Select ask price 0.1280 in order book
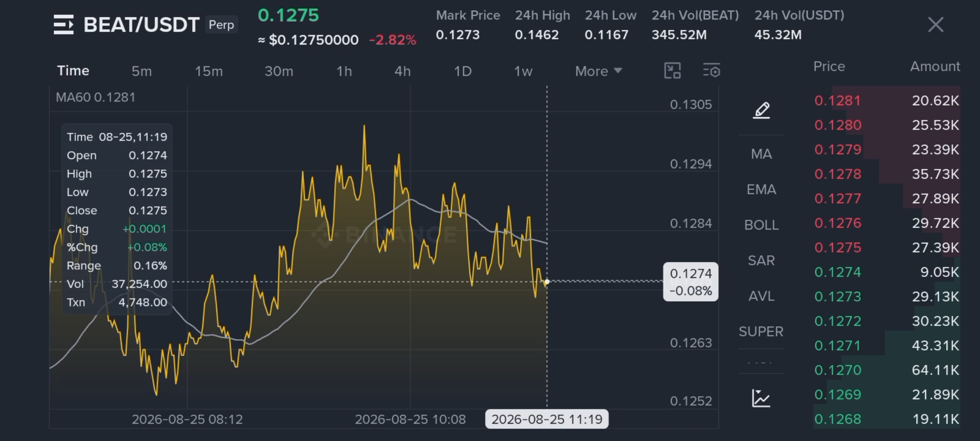The image size is (980, 441). point(838,125)
